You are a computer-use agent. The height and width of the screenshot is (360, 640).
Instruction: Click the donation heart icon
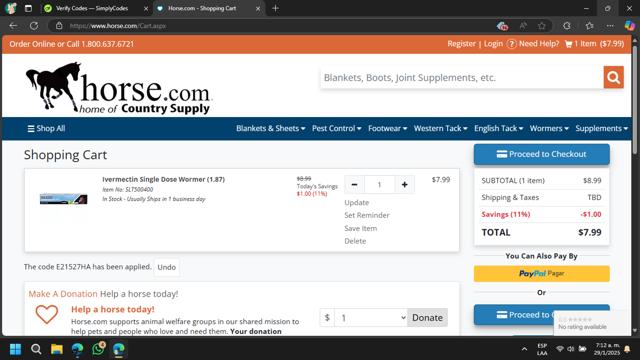tap(47, 314)
